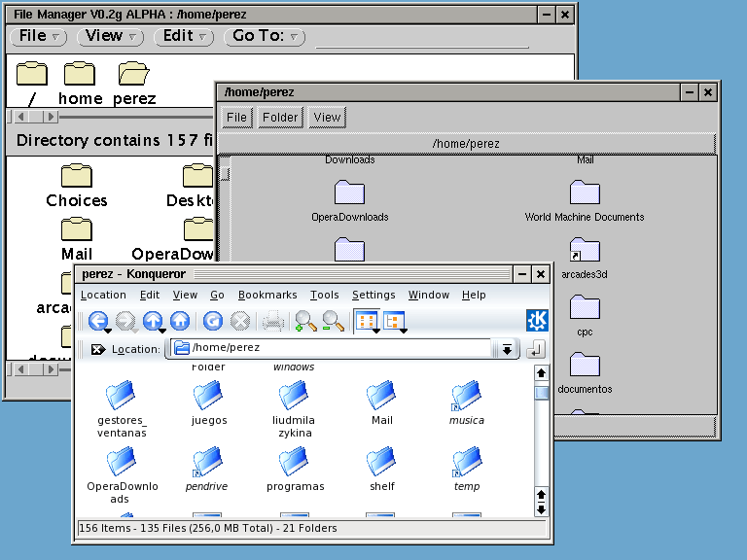This screenshot has height=560, width=747.
Task: Click the /home/perez path bar button
Action: click(467, 143)
